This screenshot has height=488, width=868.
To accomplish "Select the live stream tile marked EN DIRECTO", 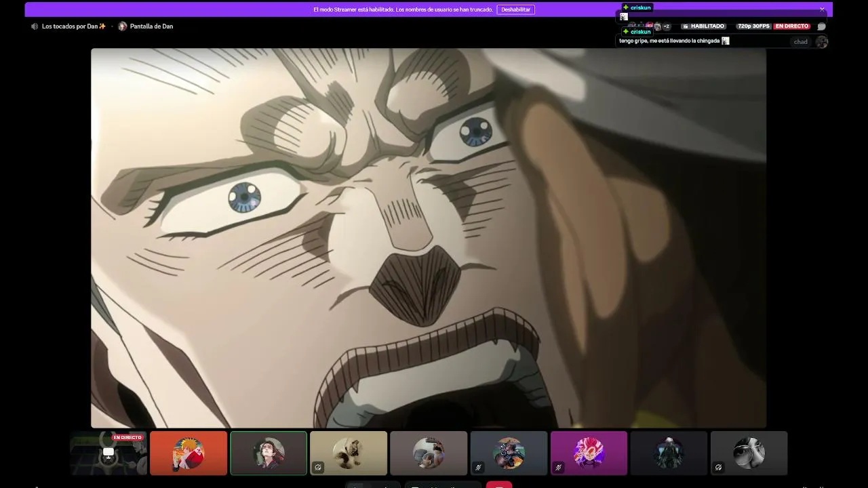I will pos(108,453).
